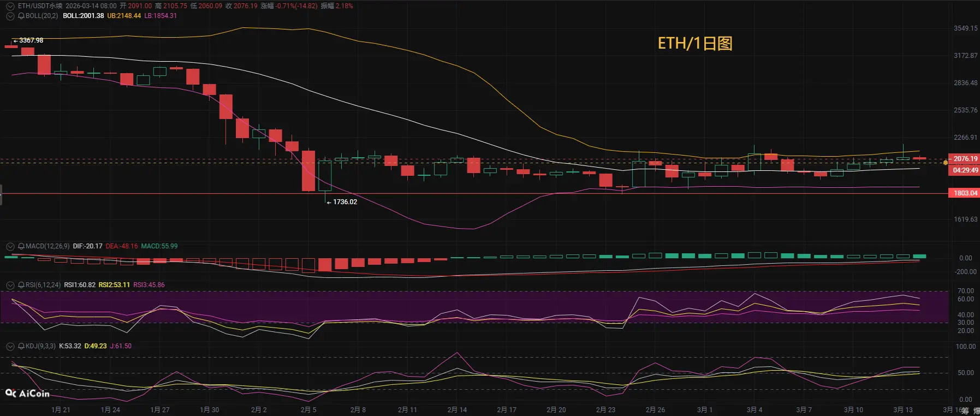Select the 1803.04 horizontal line price tag
Image resolution: width=980 pixels, height=416 pixels.
965,193
